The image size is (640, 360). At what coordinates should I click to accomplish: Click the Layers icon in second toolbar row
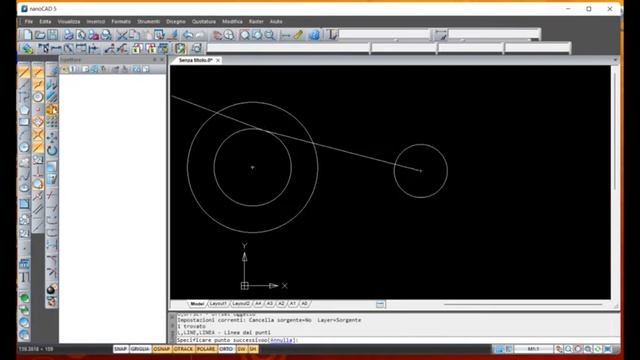click(27, 49)
